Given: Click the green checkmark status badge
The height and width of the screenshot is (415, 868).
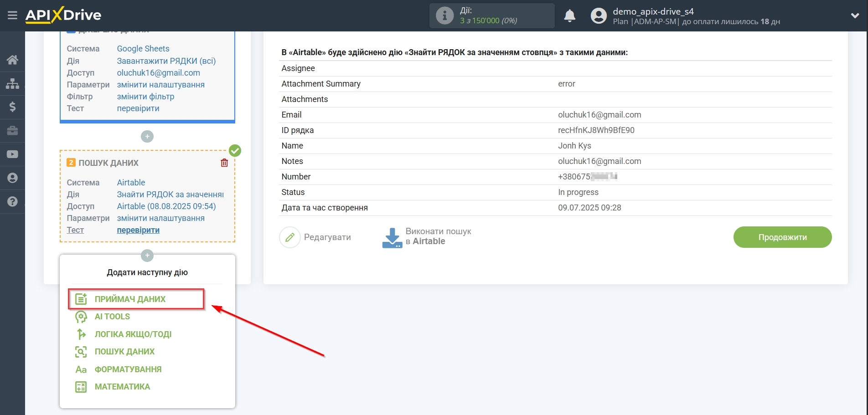Looking at the screenshot, I should pos(235,150).
